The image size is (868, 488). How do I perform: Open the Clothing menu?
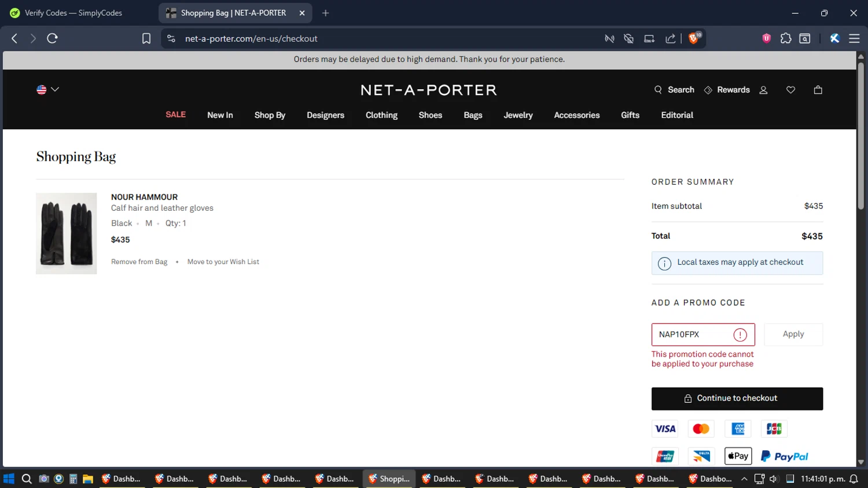coord(381,115)
